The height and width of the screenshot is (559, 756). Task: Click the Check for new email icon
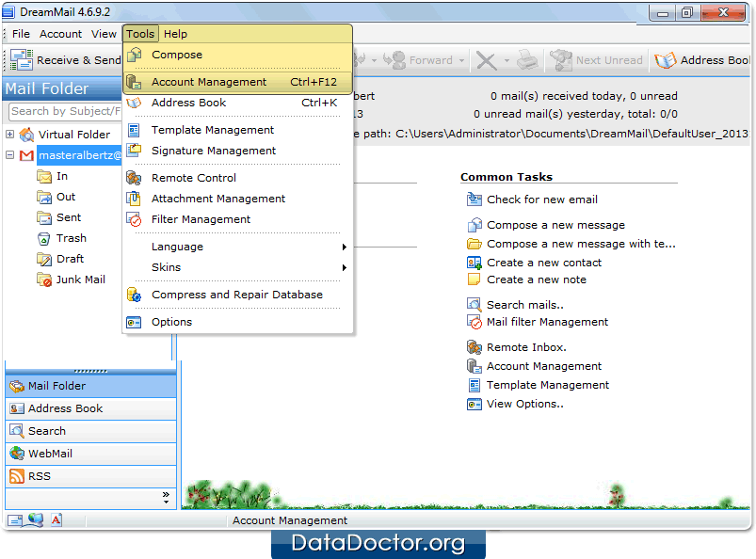pyautogui.click(x=475, y=200)
